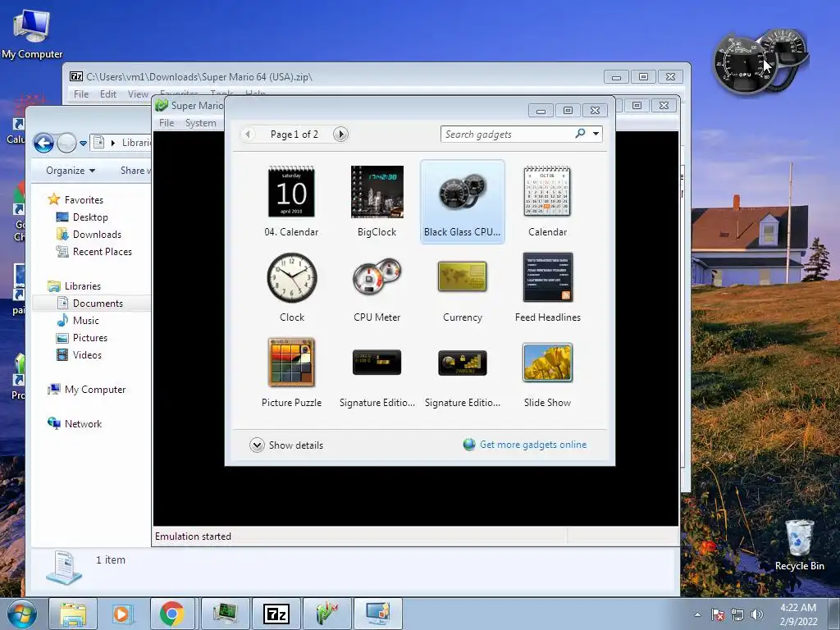Select the first Signature Edition gadget
Image resolution: width=840 pixels, height=630 pixels.
point(377,362)
